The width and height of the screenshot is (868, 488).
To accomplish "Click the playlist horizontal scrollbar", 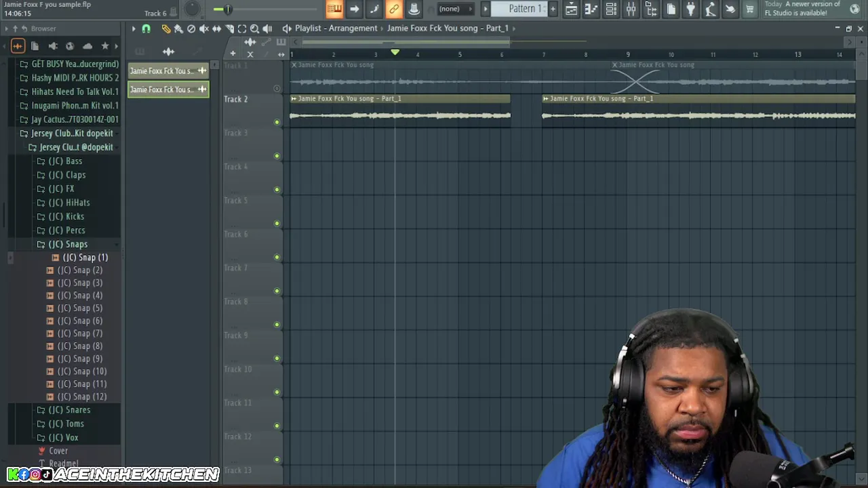I will (x=406, y=43).
